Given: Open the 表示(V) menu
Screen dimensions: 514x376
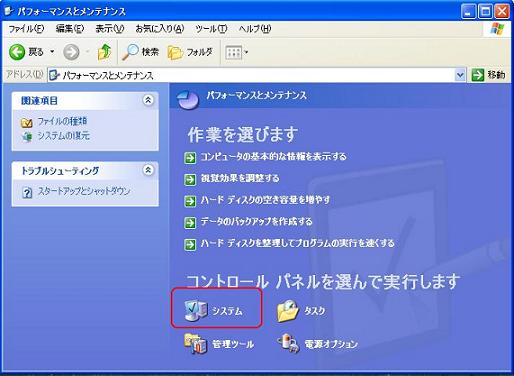Looking at the screenshot, I should (110, 29).
